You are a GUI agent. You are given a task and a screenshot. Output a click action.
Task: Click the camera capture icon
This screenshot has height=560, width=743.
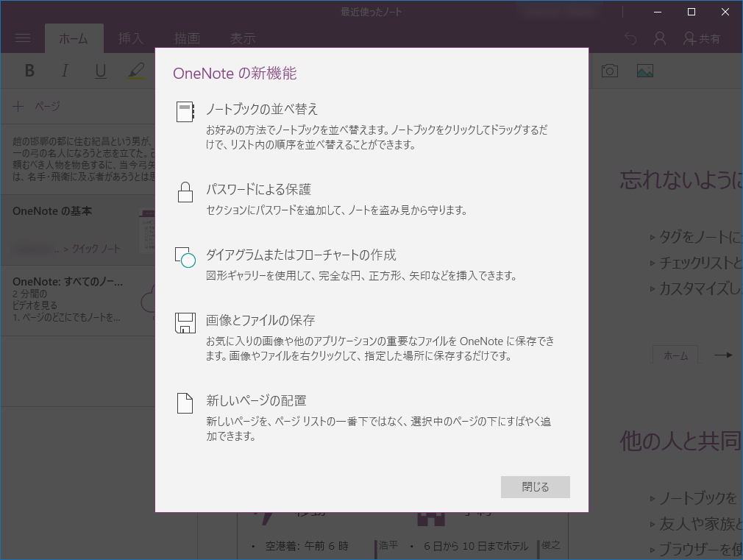pyautogui.click(x=608, y=70)
